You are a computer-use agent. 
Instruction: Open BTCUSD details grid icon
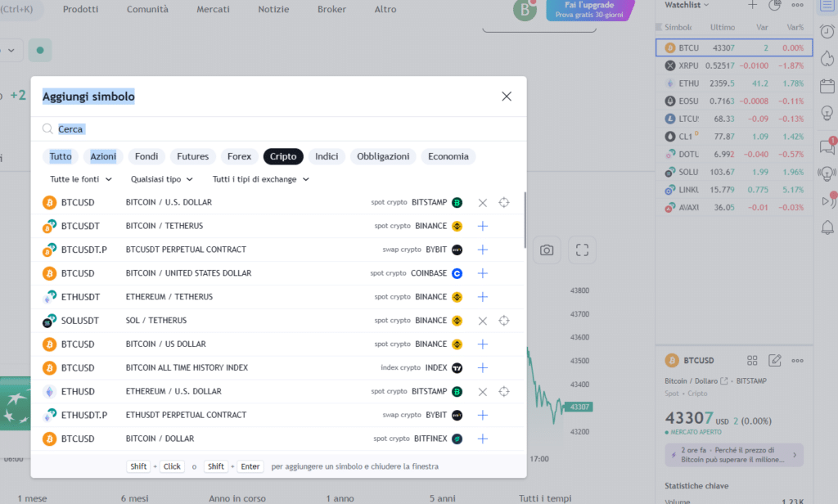tap(752, 361)
